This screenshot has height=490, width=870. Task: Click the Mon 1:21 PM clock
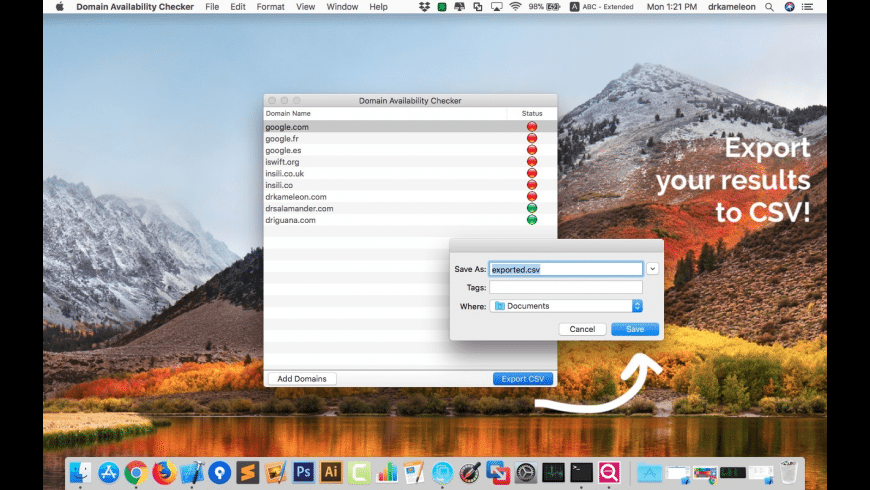[x=671, y=7]
